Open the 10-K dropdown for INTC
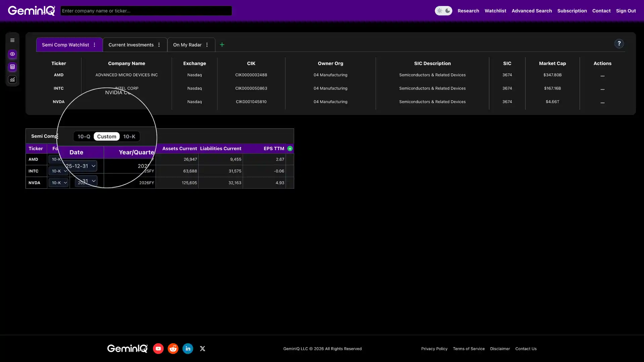The height and width of the screenshot is (362, 644). pos(58,171)
